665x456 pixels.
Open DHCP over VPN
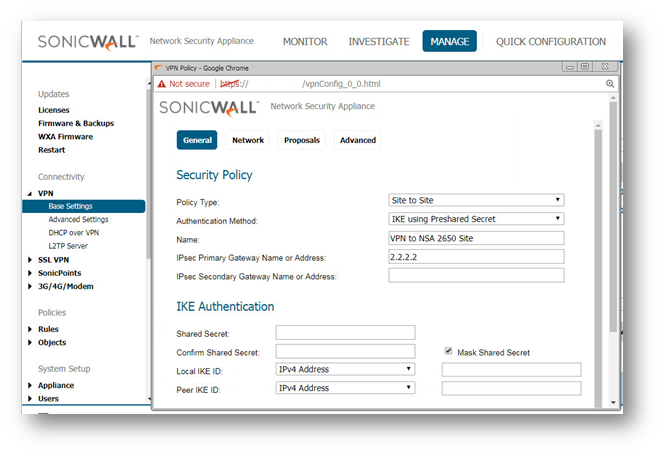[74, 232]
